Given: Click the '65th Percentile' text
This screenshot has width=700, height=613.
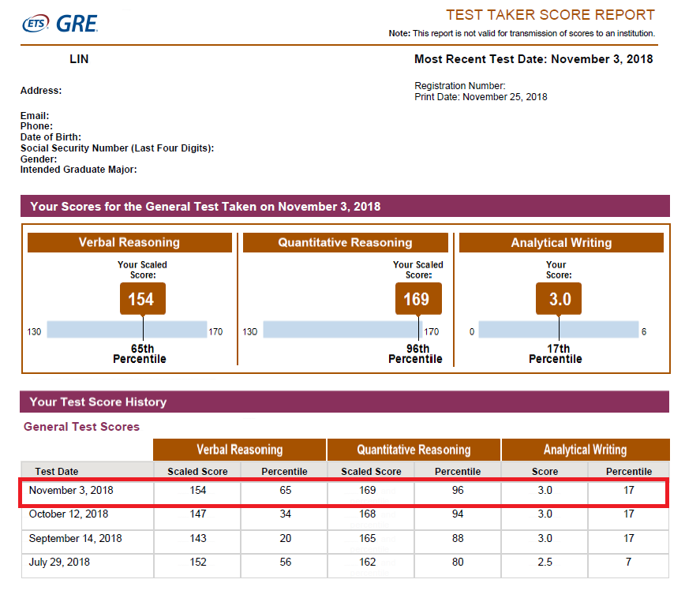Looking at the screenshot, I should pyautogui.click(x=140, y=353).
